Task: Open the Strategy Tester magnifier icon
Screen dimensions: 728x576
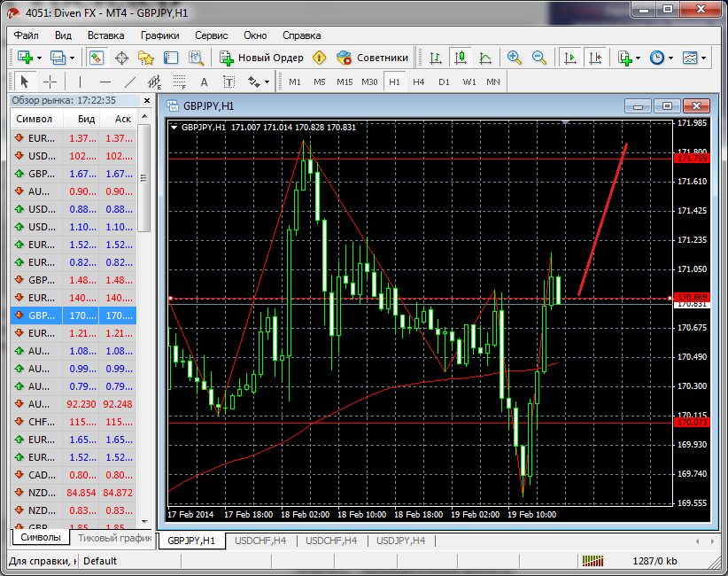Action: tap(196, 58)
